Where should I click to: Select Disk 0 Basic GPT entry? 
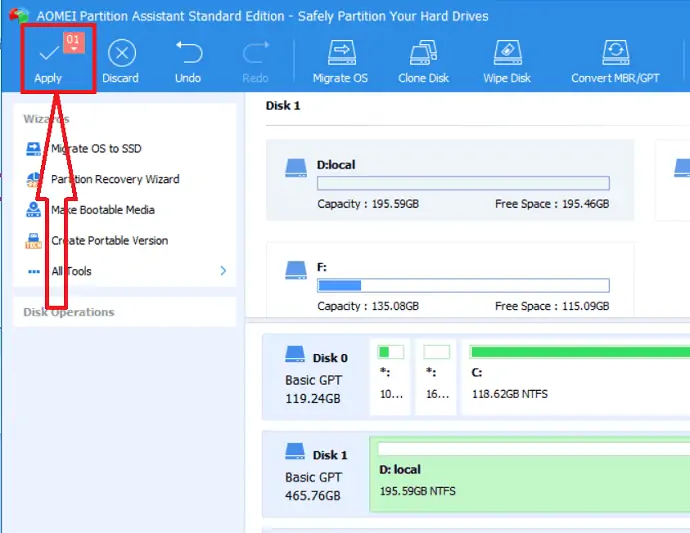(316, 378)
